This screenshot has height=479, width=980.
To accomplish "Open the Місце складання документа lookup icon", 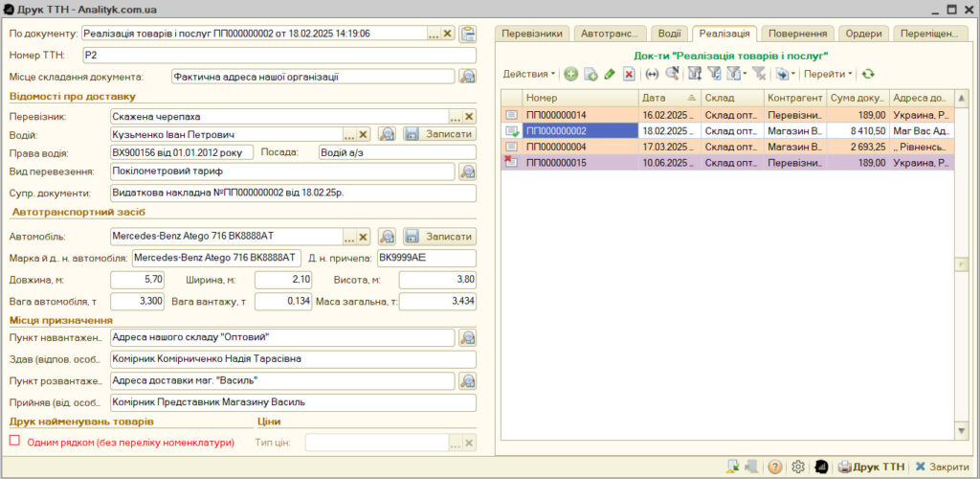I will pos(467,77).
